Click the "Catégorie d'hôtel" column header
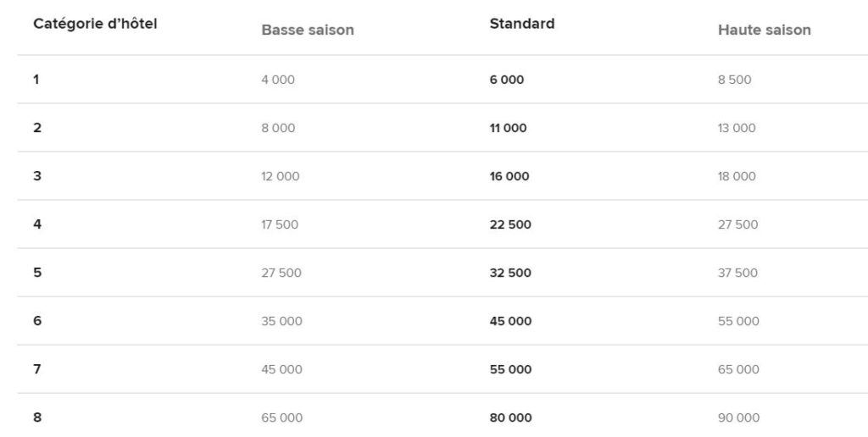The width and height of the screenshot is (868, 437). pos(95,24)
